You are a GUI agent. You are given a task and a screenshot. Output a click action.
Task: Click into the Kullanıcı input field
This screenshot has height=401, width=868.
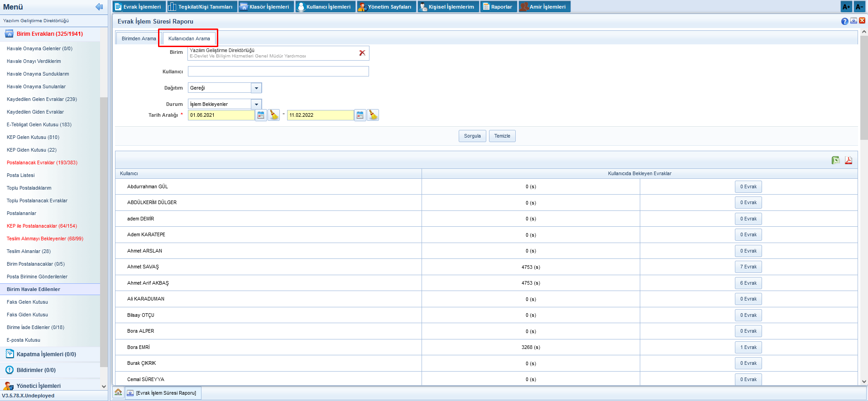coord(278,72)
